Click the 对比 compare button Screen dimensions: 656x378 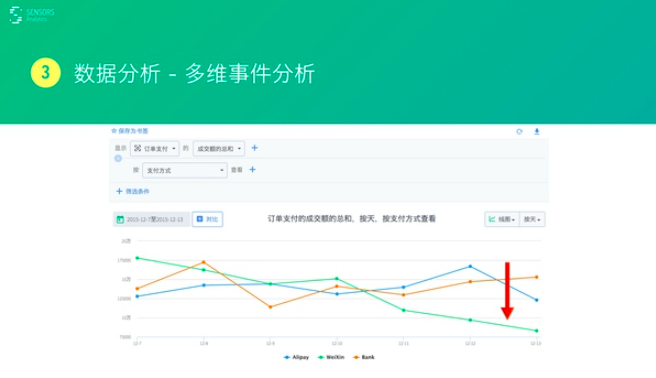(208, 219)
